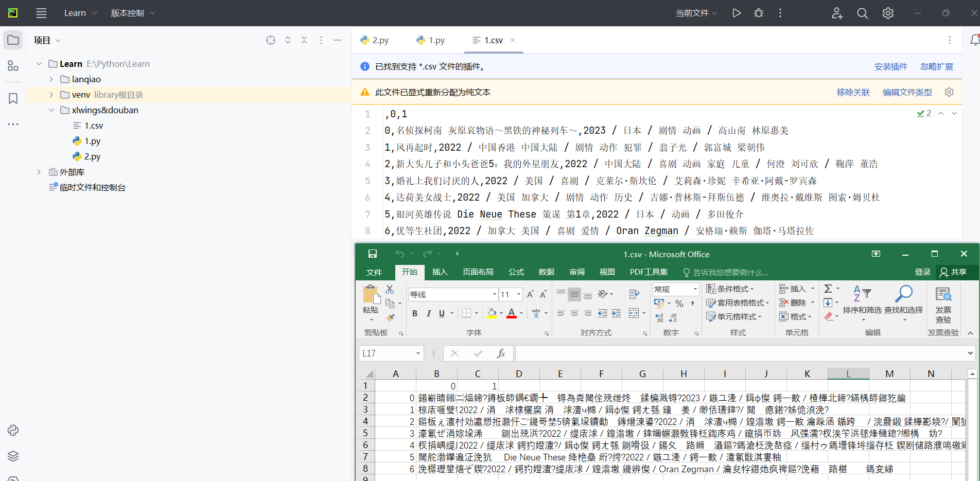Open the 插入 tab in Excel ribbon
Screen dimensions: 980x481
(x=440, y=272)
